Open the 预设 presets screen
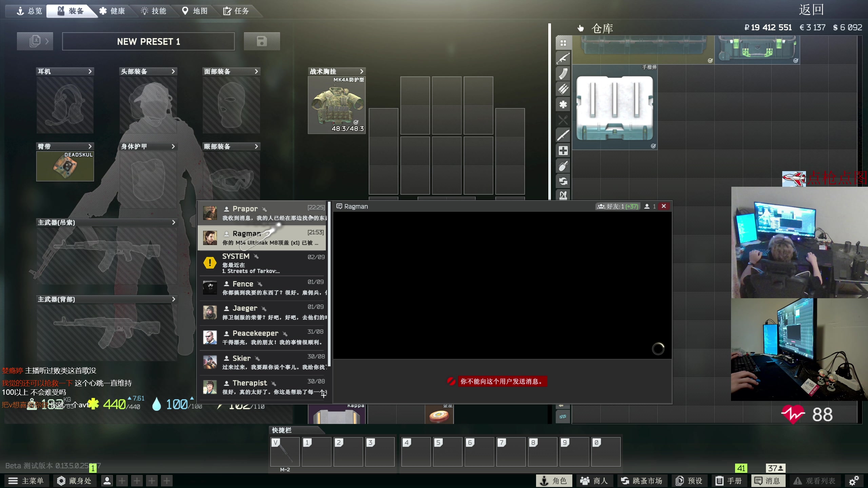868x488 pixels. (x=689, y=481)
